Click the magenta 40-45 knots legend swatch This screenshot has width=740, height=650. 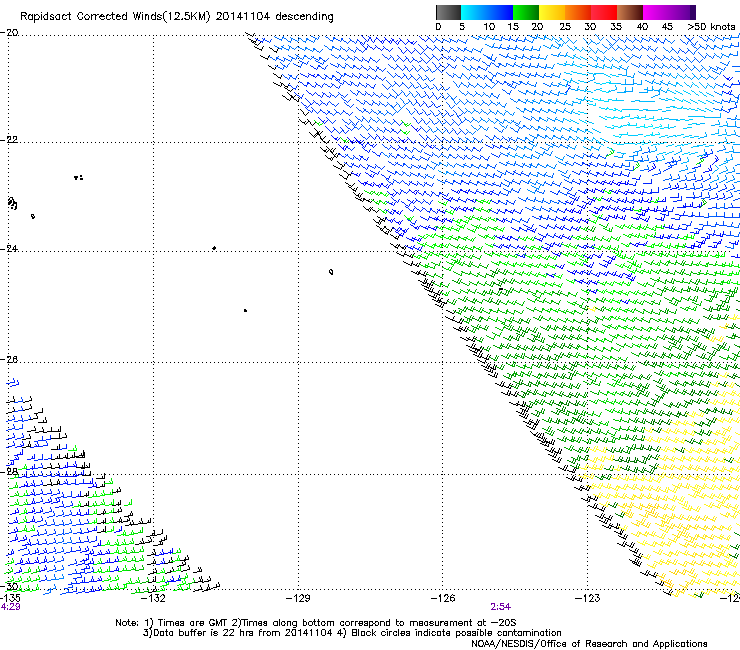tap(656, 12)
